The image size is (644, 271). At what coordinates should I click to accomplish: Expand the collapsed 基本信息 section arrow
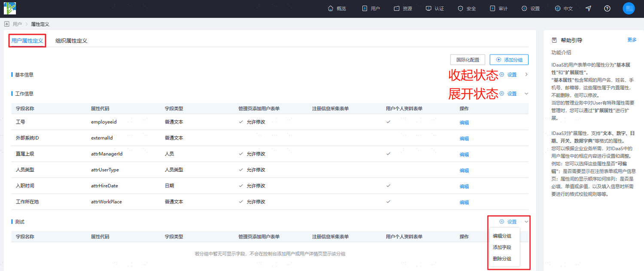click(526, 75)
